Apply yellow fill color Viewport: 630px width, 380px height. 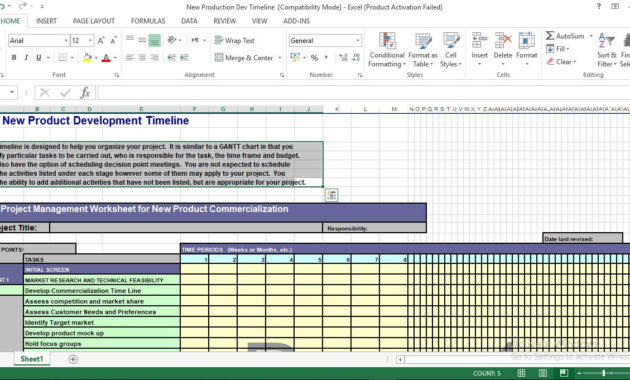click(x=87, y=58)
